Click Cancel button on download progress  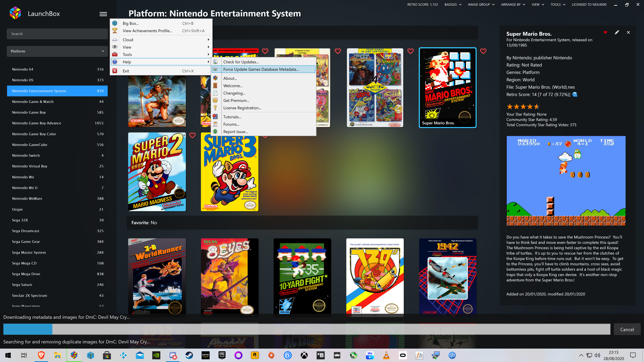(x=627, y=329)
